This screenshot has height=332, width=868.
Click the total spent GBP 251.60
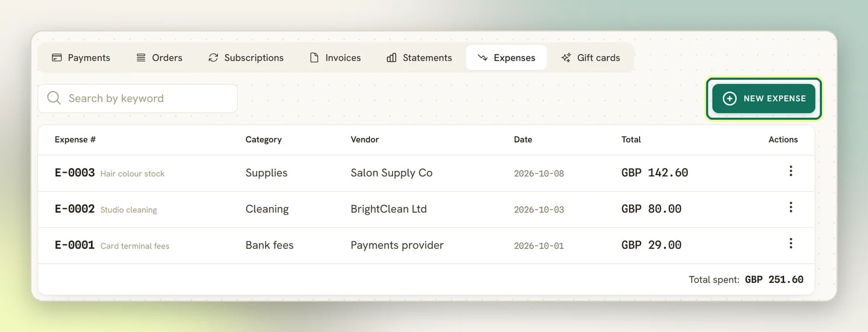774,279
